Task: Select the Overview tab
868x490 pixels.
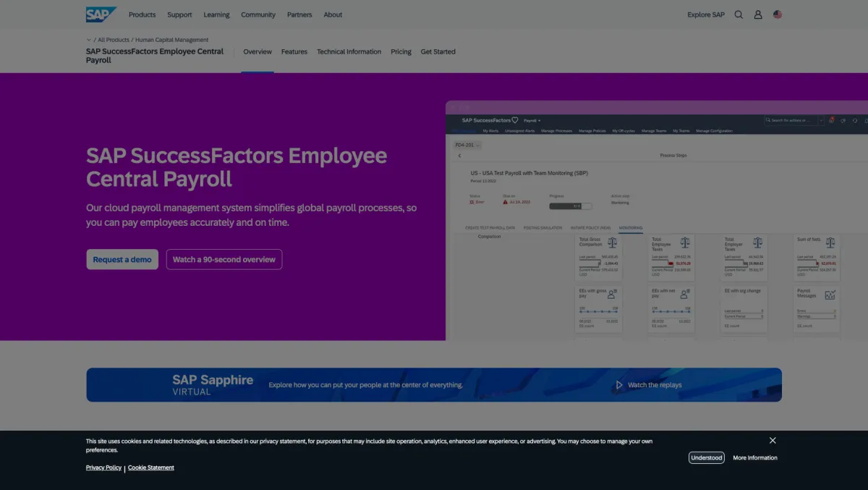Action: pyautogui.click(x=258, y=52)
